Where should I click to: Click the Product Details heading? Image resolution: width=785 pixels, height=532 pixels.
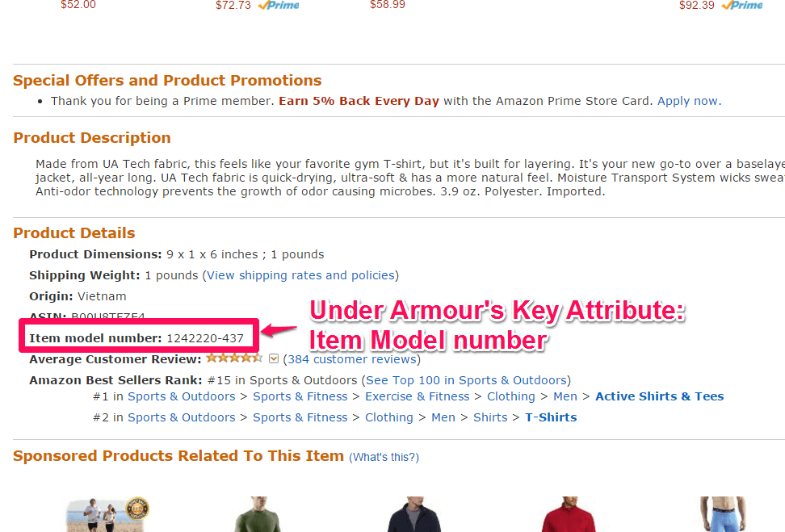(x=74, y=232)
